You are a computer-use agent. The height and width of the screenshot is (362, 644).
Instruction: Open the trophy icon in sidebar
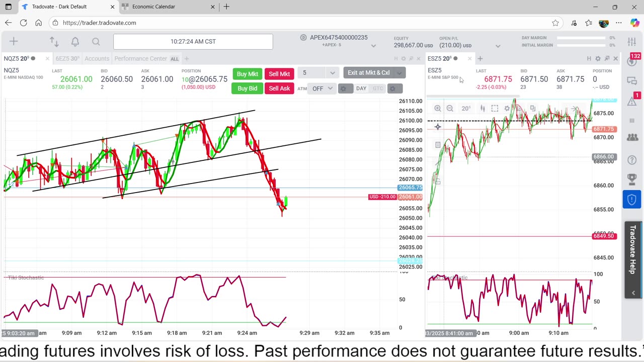(x=632, y=179)
